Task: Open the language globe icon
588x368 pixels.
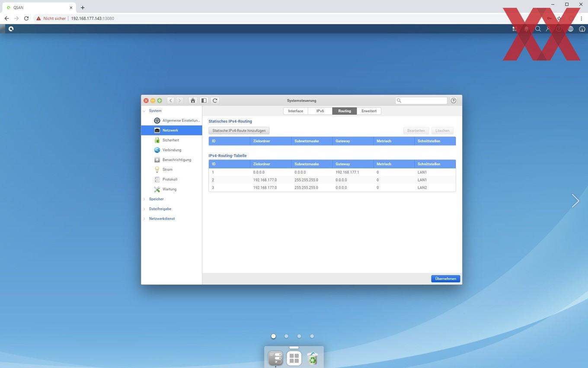Action: coord(571,29)
